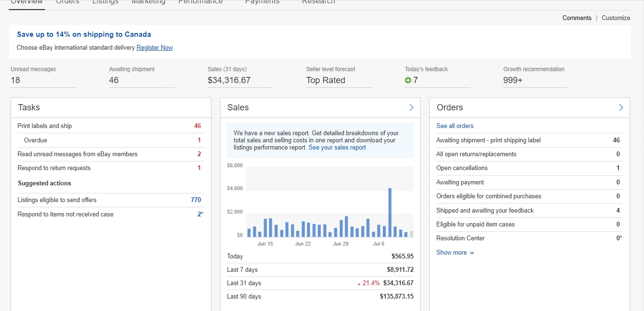644x311 pixels.
Task: Switch to the Payments tab
Action: pos(262,2)
